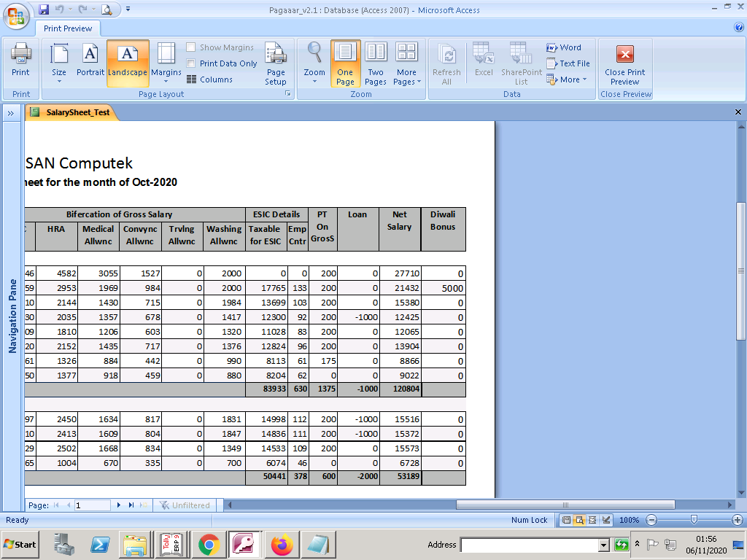
Task: Open Server Manager from taskbar
Action: click(64, 544)
